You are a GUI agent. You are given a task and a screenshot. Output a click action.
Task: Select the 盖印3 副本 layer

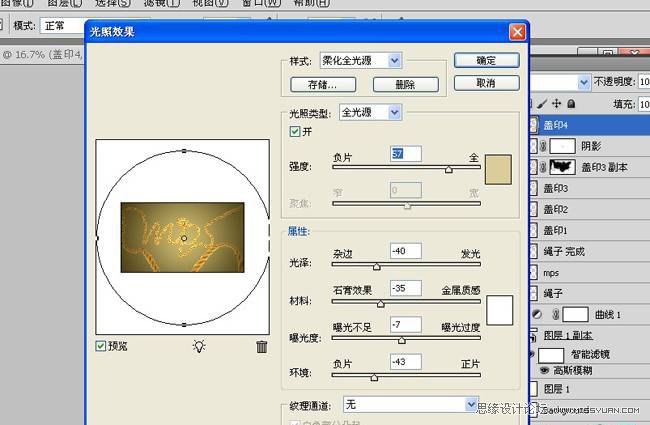(x=589, y=167)
